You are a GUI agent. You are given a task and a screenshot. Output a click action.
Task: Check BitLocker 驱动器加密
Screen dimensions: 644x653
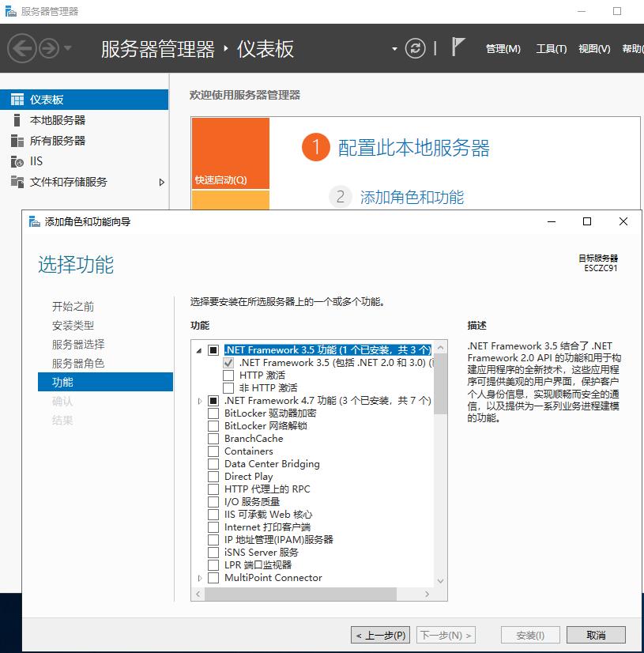[212, 413]
